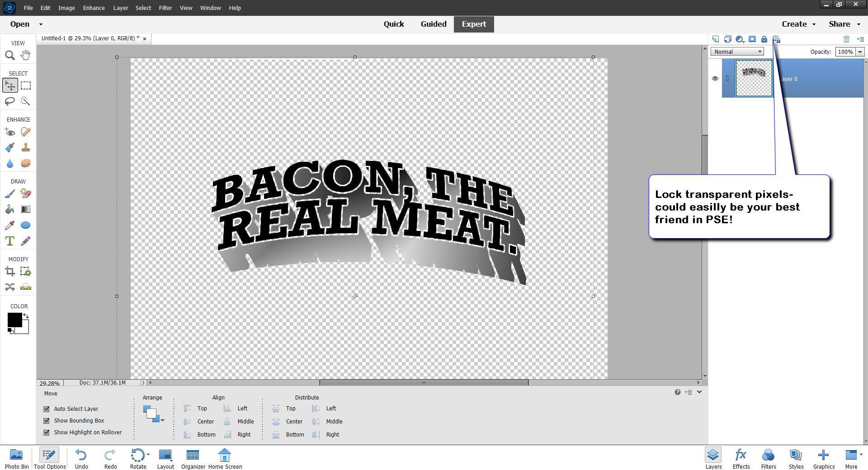Uncheck Auto Select Layer
This screenshot has width=868, height=470.
[47, 409]
